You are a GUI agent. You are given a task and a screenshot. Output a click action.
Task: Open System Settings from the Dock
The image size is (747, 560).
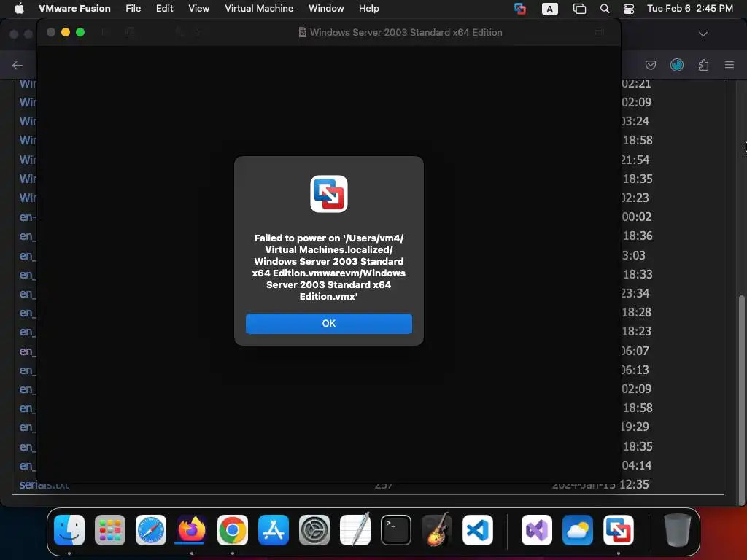pyautogui.click(x=314, y=530)
